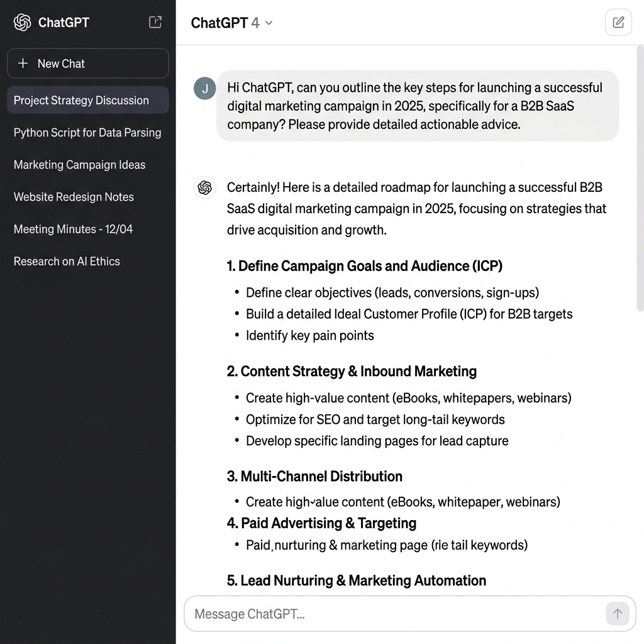Click the heading "4. Paid Advertising & Targeting"
The height and width of the screenshot is (644, 644).
321,523
